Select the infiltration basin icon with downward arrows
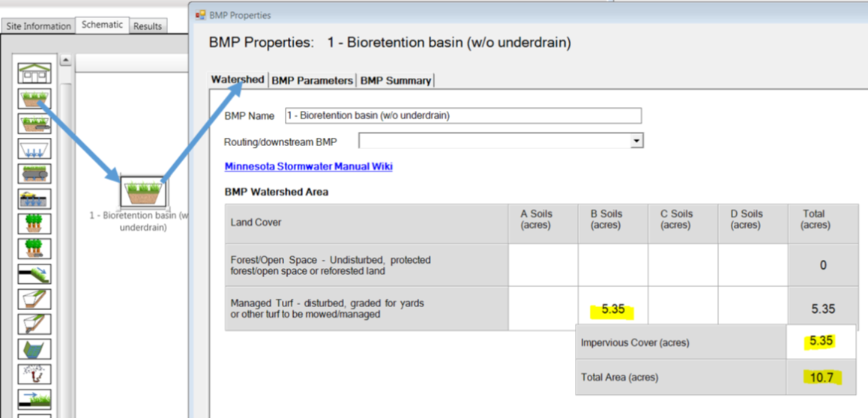Screen dimensions: 868x418 coord(34,148)
